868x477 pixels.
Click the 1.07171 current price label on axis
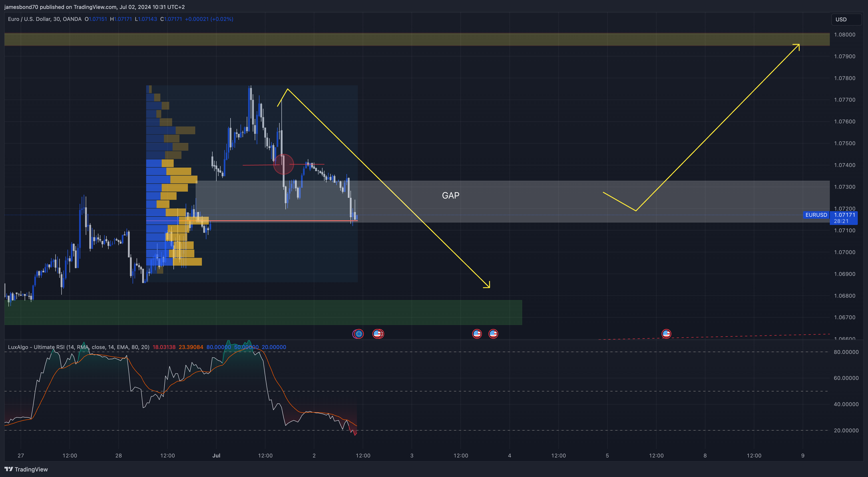tap(844, 215)
